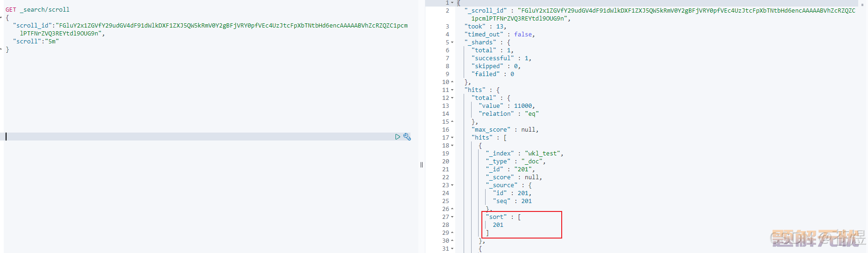Click the "_score" : null line

[x=514, y=177]
